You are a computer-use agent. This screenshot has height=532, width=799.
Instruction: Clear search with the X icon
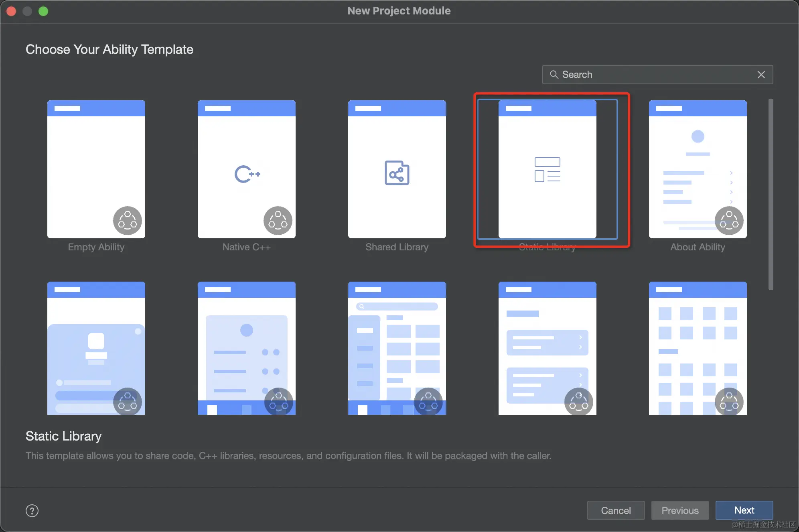point(761,75)
